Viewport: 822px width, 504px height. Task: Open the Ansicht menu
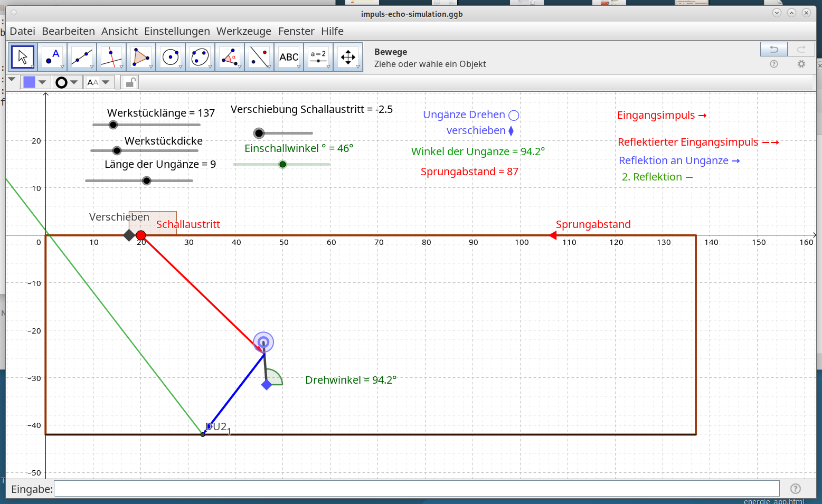[119, 31]
